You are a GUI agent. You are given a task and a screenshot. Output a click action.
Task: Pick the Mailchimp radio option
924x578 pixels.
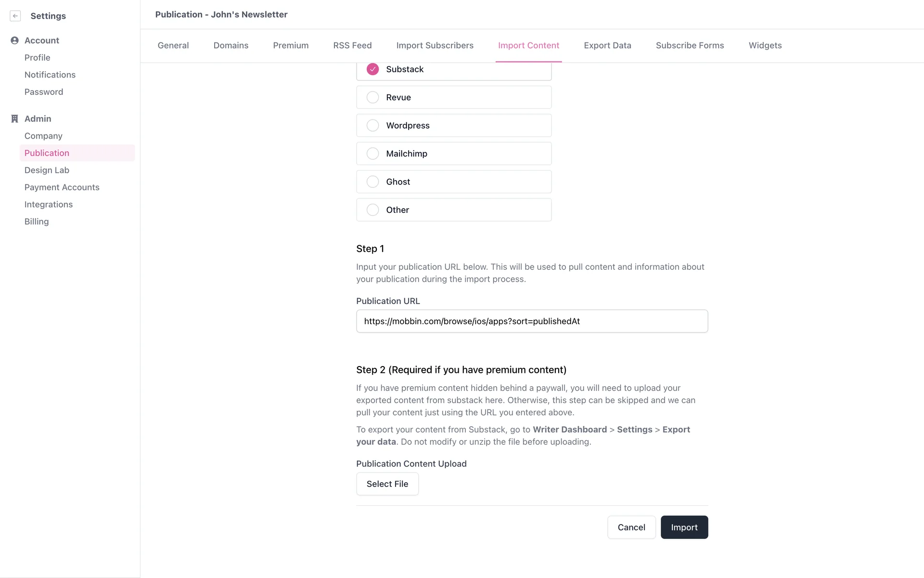(372, 154)
